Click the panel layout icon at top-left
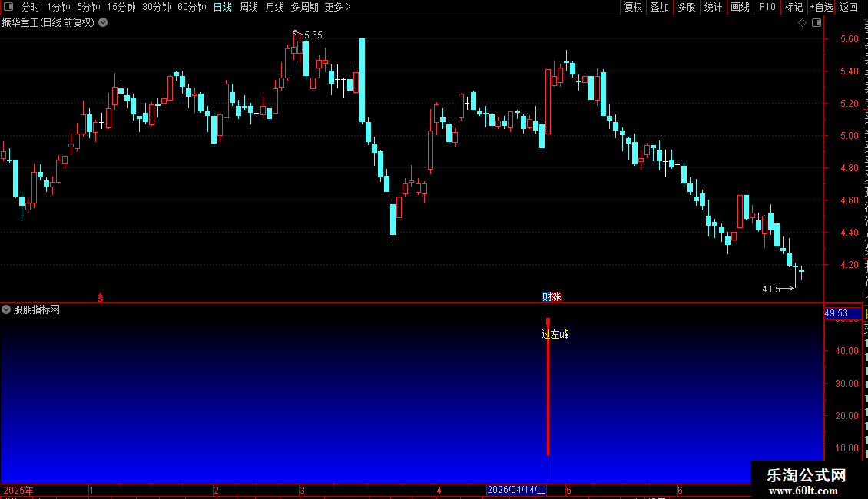 8,7
